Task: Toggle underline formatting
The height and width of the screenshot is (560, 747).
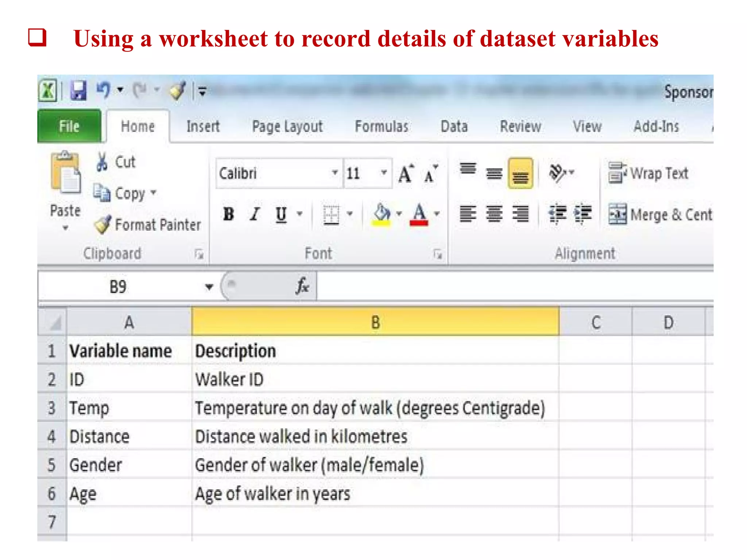Action: click(x=281, y=214)
